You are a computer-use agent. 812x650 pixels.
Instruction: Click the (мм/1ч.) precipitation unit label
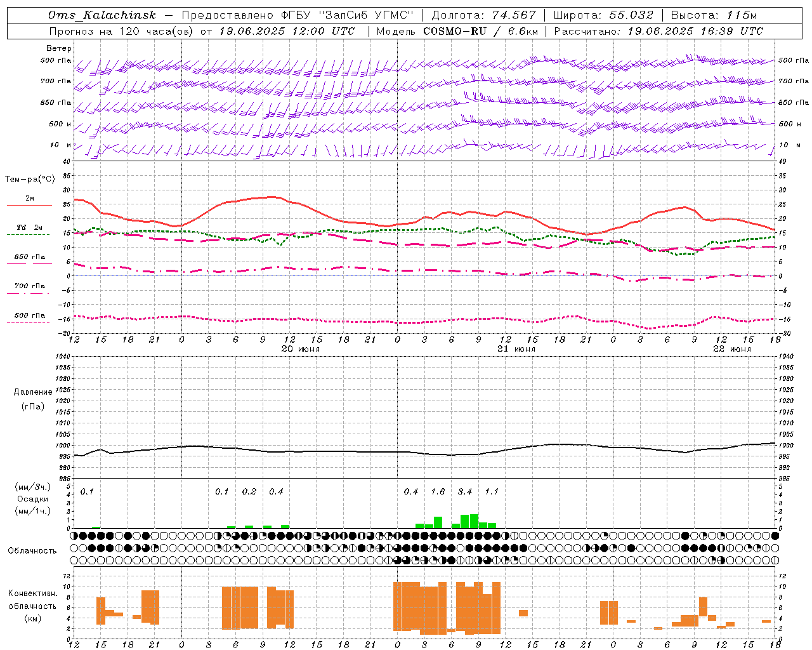[32, 511]
